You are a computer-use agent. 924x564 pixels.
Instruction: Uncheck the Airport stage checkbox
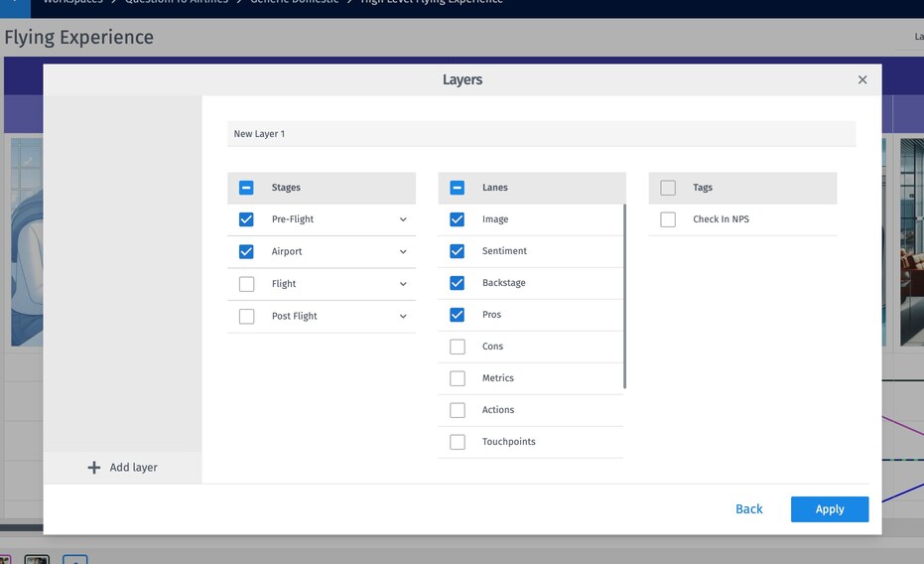(246, 251)
